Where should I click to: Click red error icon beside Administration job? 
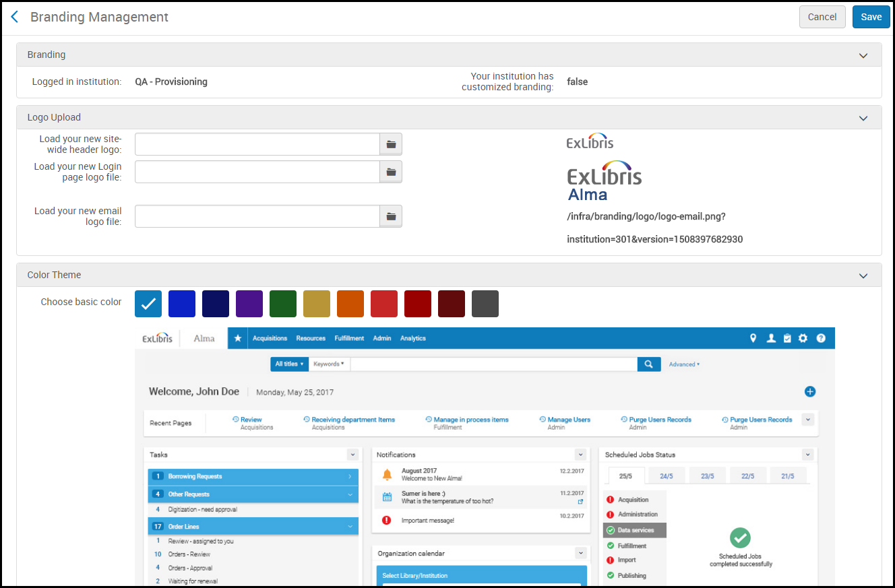point(610,515)
